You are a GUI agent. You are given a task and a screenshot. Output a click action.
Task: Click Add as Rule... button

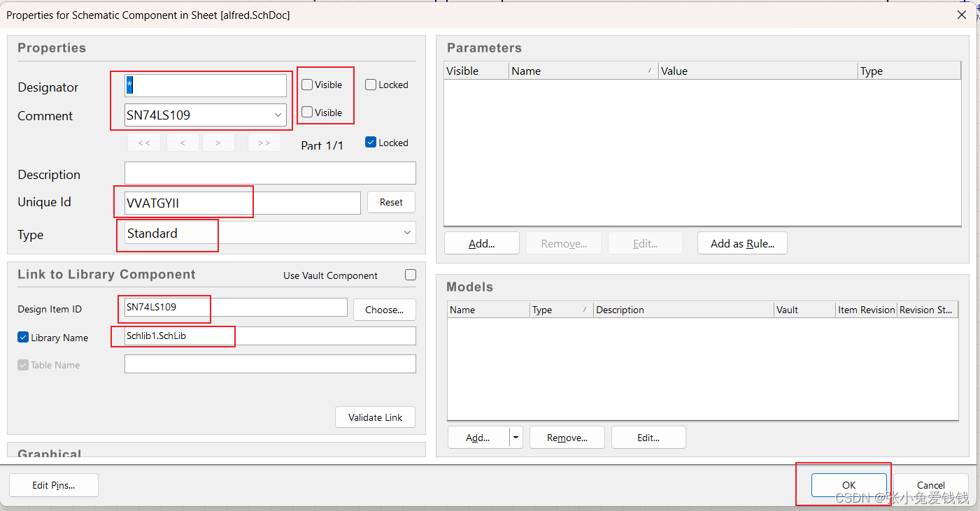click(742, 243)
